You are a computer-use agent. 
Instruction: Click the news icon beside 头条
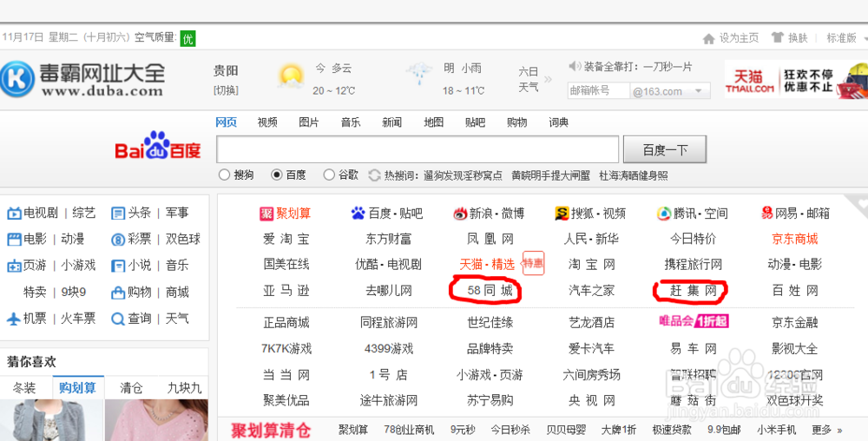[118, 213]
